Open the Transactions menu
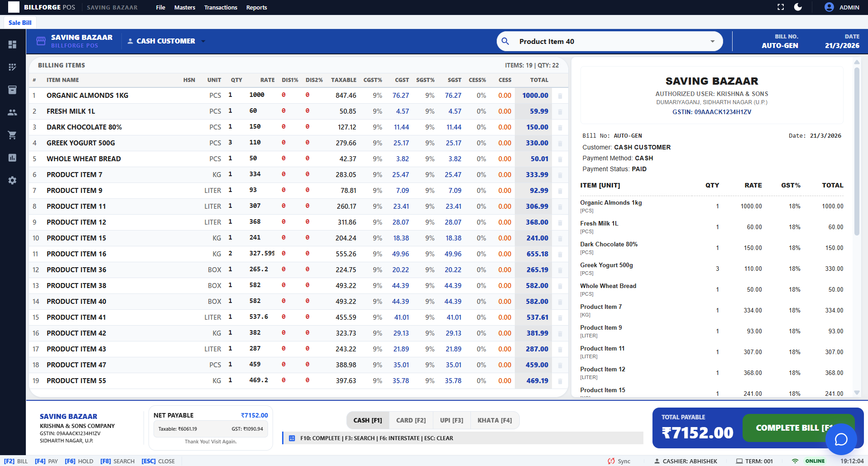The height and width of the screenshot is (466, 868). (x=221, y=7)
